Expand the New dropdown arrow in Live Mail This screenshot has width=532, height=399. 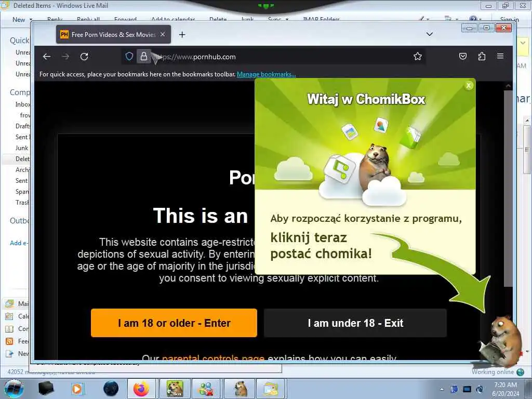31,20
